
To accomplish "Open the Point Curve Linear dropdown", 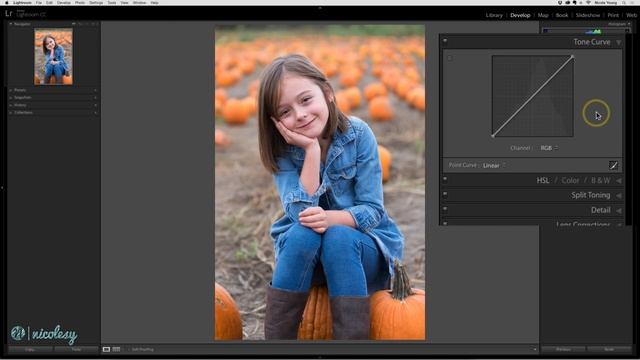I will (494, 165).
